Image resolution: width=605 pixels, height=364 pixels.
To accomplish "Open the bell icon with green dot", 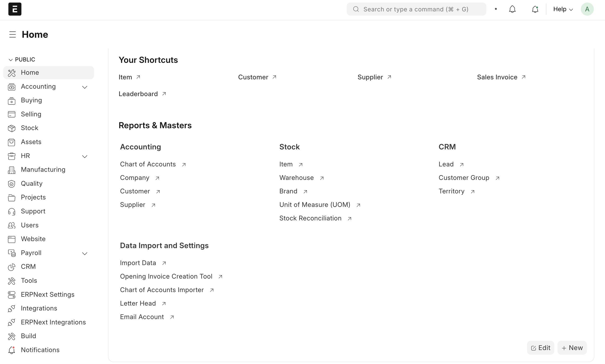I will 535,9.
